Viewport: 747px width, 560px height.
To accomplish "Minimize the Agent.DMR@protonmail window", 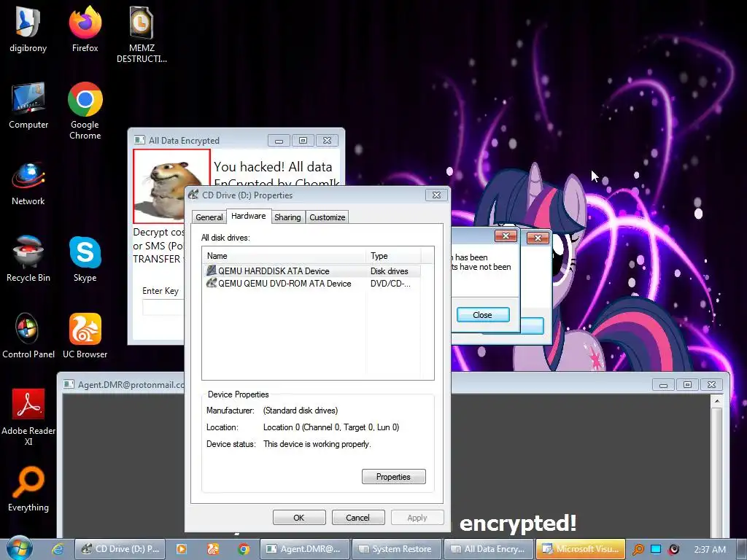I will pyautogui.click(x=663, y=385).
